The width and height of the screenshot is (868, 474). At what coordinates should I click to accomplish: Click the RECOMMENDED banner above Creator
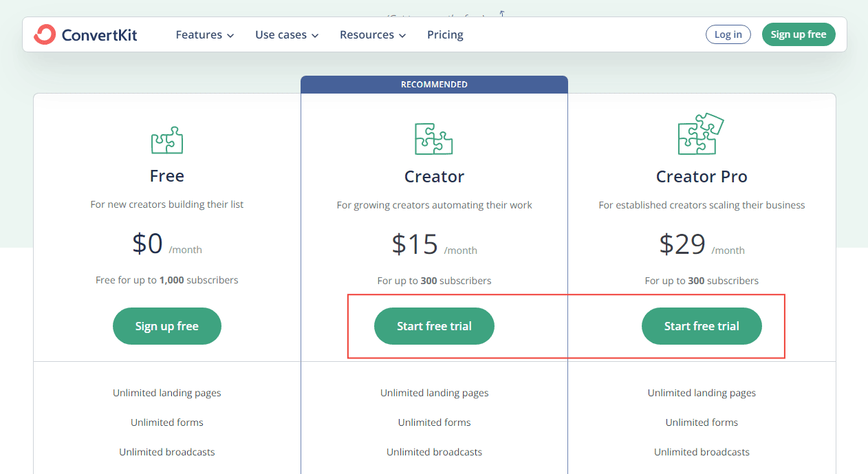tap(434, 84)
